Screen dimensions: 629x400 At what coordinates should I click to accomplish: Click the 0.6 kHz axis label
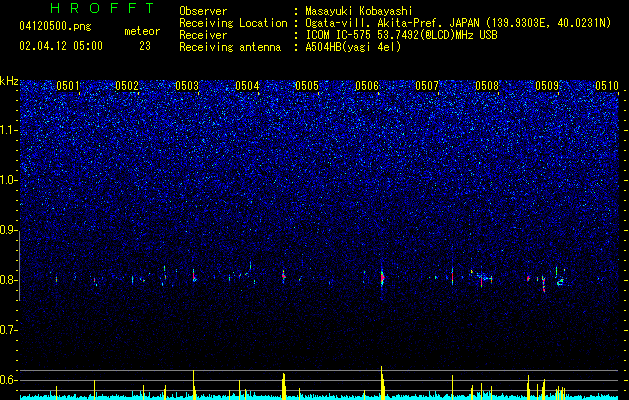(x=8, y=380)
